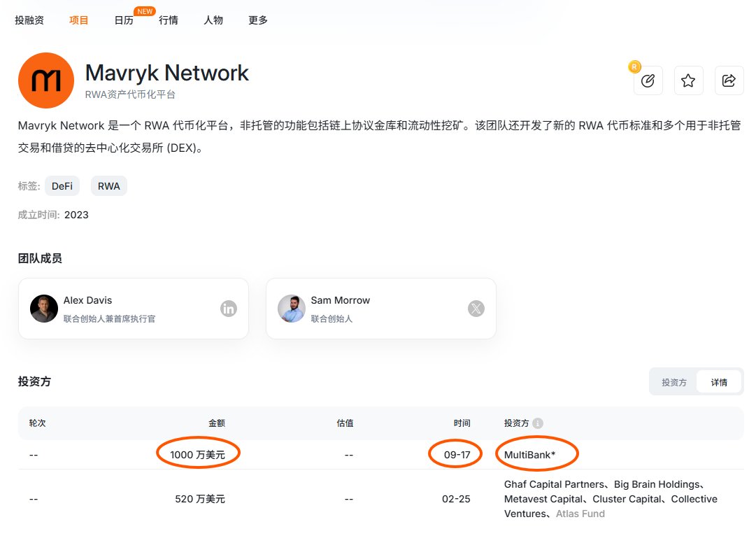The width and height of the screenshot is (756, 536).
Task: Click the 时间 column header
Action: tap(462, 423)
